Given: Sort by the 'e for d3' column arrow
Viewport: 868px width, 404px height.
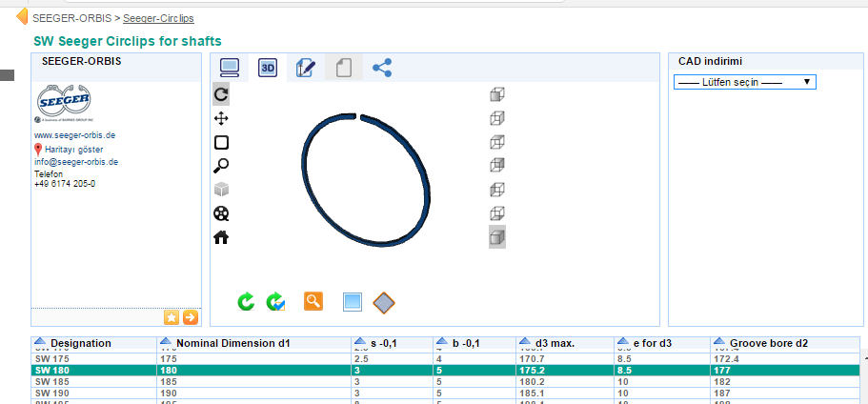Looking at the screenshot, I should pos(623,342).
